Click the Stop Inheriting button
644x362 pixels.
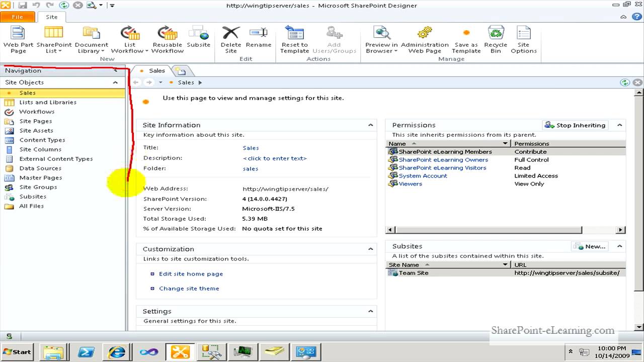click(x=575, y=125)
